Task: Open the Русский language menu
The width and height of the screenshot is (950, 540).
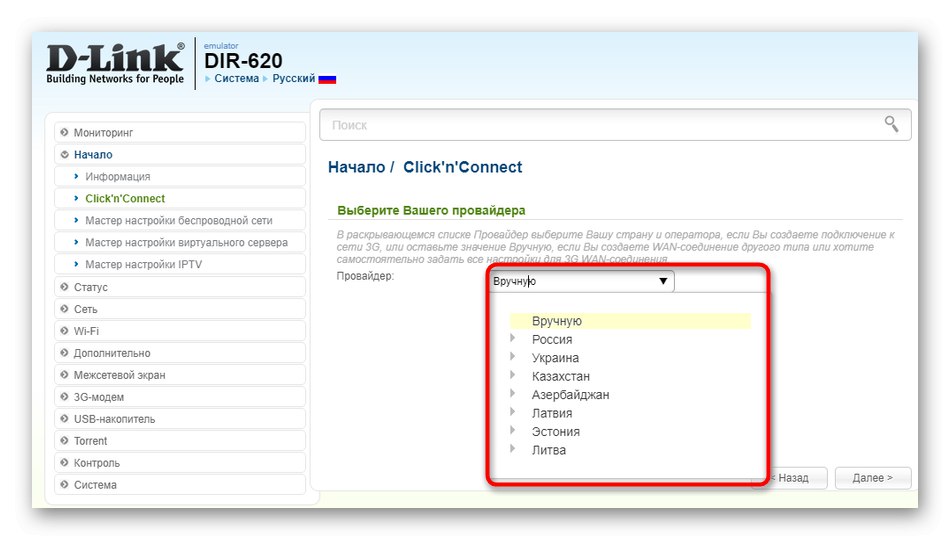Action: click(x=294, y=78)
